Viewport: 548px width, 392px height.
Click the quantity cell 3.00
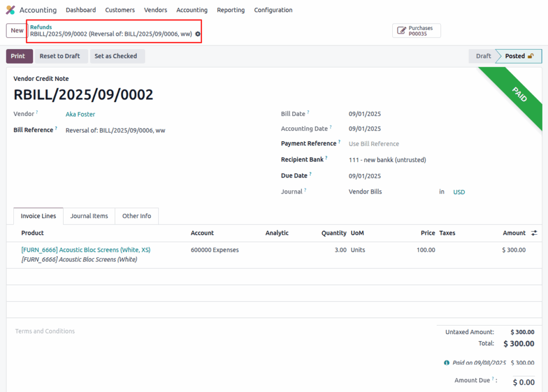pyautogui.click(x=340, y=250)
